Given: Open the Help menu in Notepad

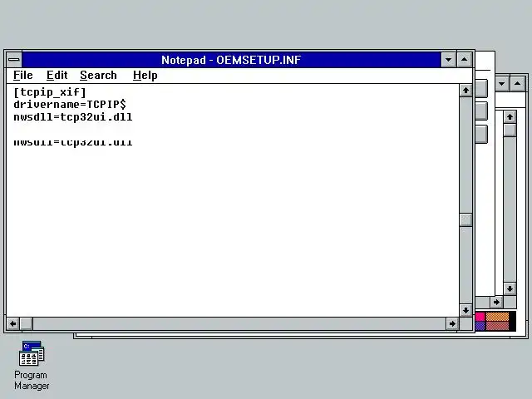Looking at the screenshot, I should (145, 76).
